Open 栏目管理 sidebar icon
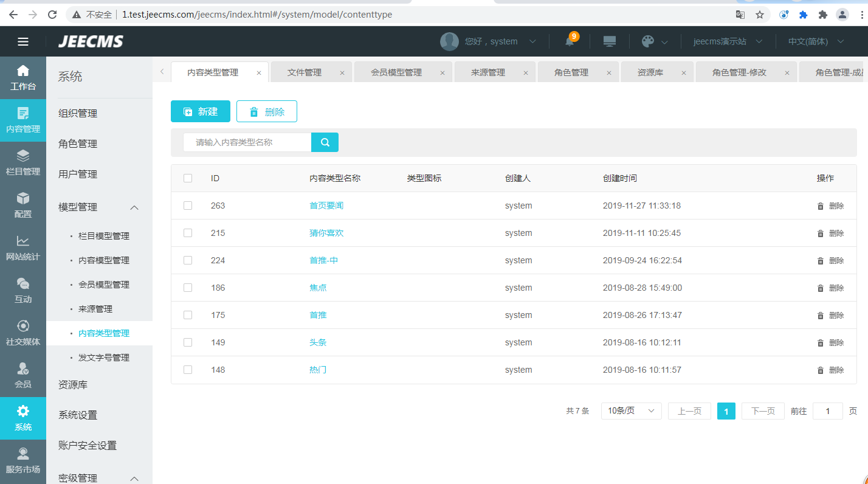The width and height of the screenshot is (868, 484). click(x=23, y=163)
